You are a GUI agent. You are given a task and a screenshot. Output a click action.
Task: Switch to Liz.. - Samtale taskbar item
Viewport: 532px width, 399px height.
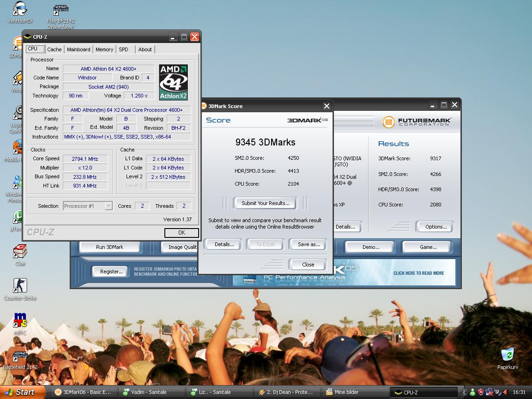(x=219, y=392)
